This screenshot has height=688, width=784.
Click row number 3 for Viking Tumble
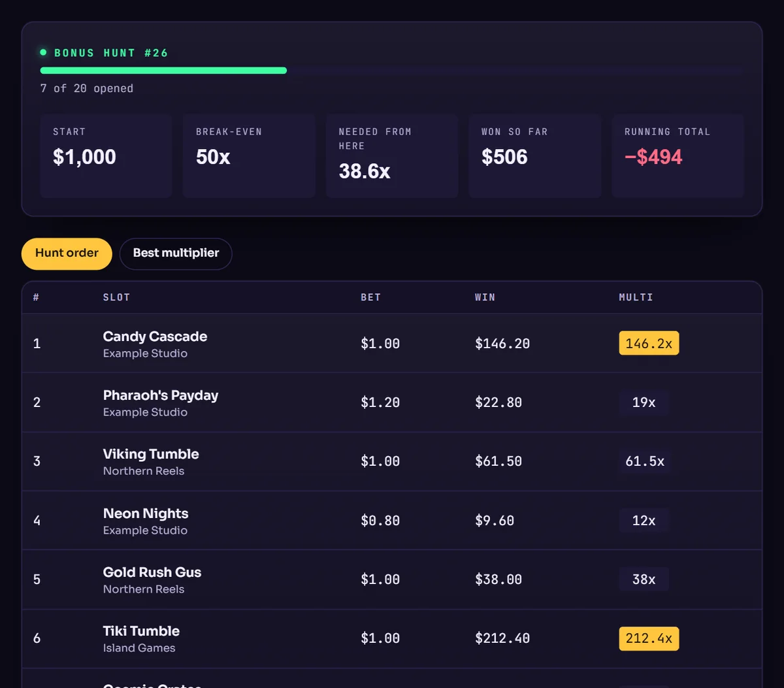click(37, 461)
